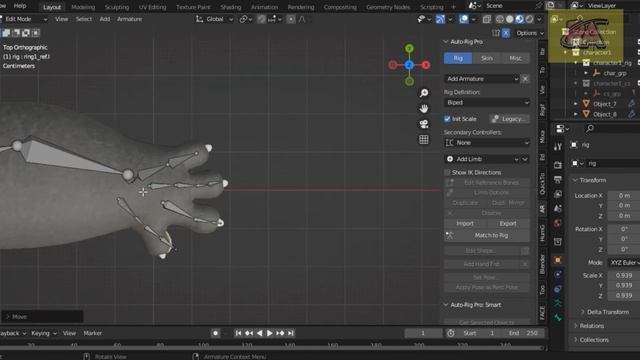
Task: Open the Global transform orientation dropdown
Action: tap(214, 19)
